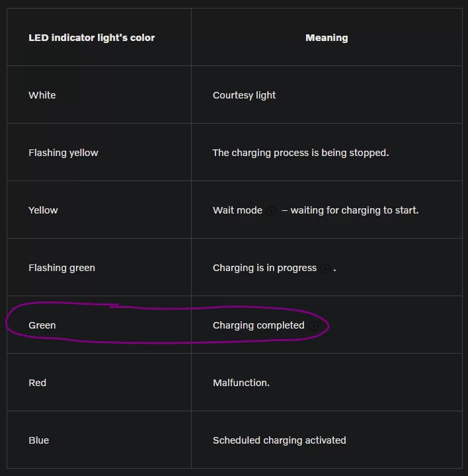Click the info icon next to Charging completed
The height and width of the screenshot is (476, 468).
point(313,326)
